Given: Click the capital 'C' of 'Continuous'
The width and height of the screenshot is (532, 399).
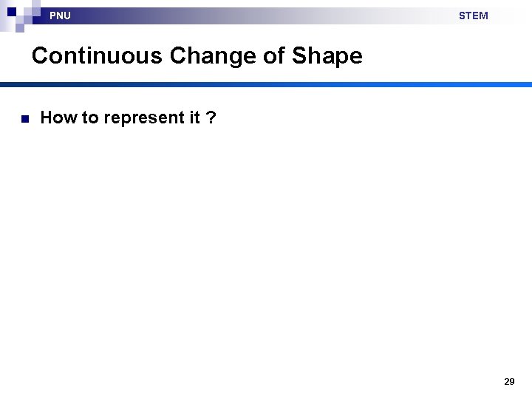Looking at the screenshot, I should 41,56.
